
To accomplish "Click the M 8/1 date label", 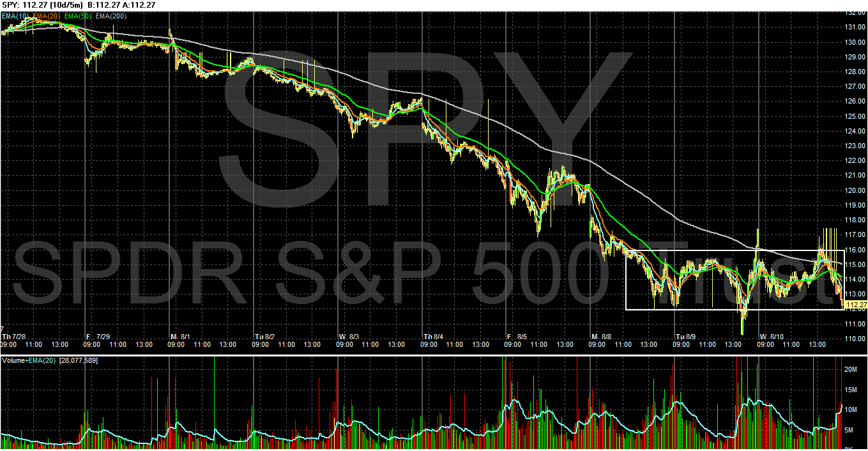I will click(x=181, y=337).
